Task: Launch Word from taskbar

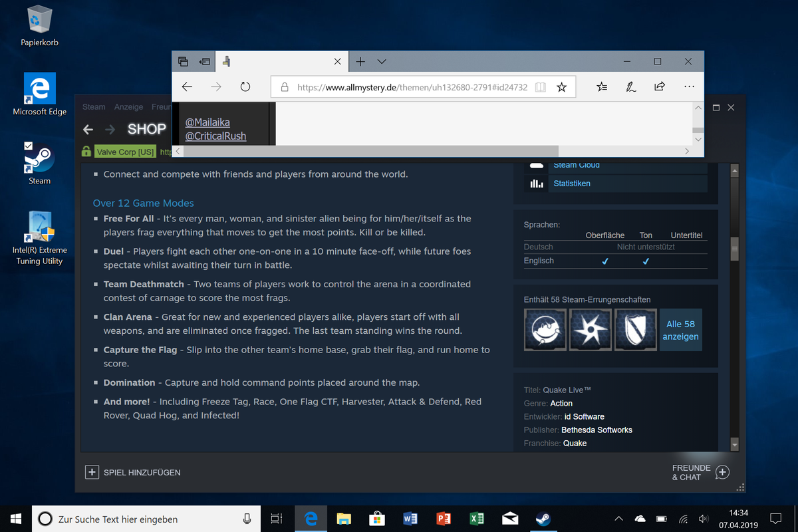Action: click(410, 519)
